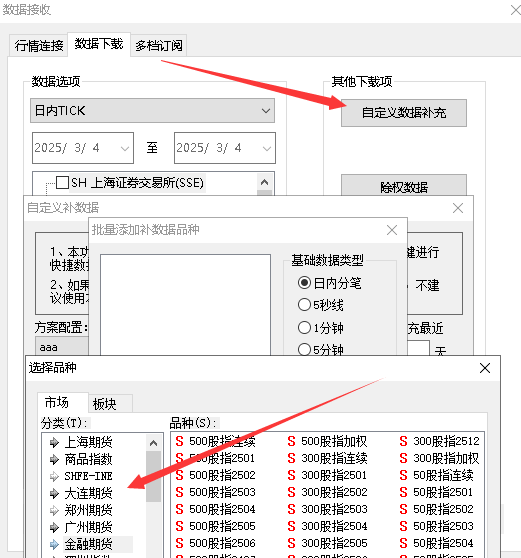Click S icon of 300股指2512
The width and height of the screenshot is (521, 558).
[x=403, y=441]
